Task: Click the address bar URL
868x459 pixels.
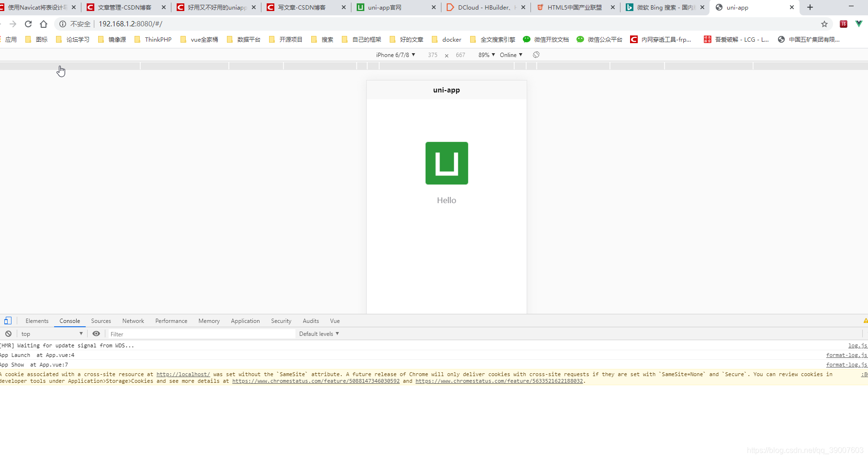Action: tap(130, 24)
